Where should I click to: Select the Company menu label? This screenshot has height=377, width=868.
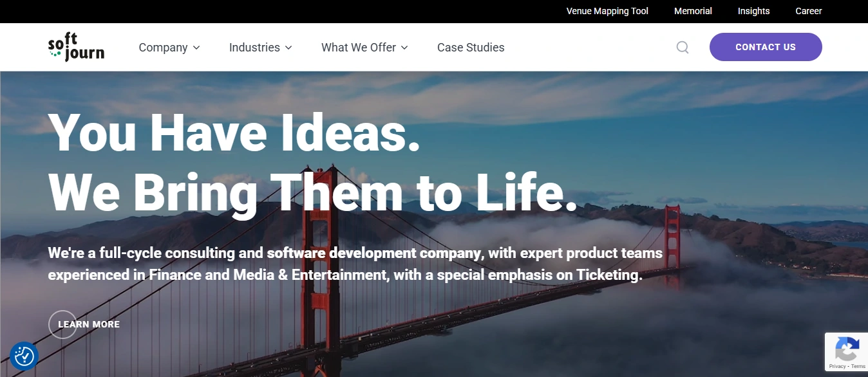[163, 48]
